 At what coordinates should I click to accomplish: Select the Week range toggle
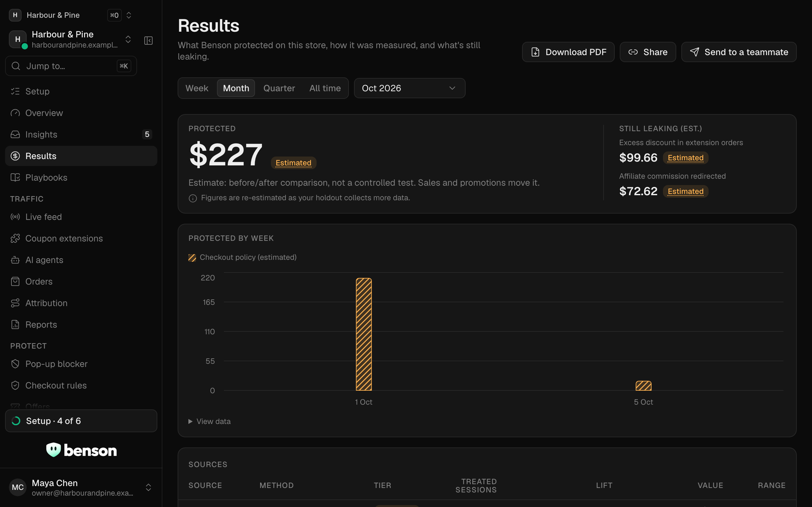(x=197, y=88)
